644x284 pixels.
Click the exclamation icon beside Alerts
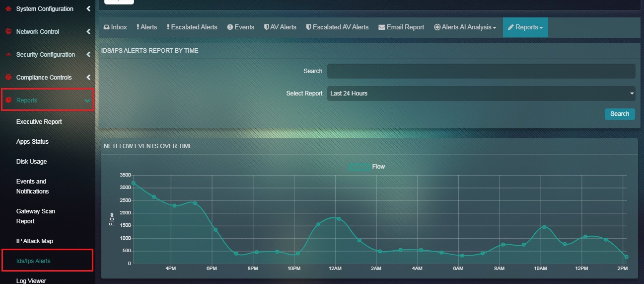(138, 27)
